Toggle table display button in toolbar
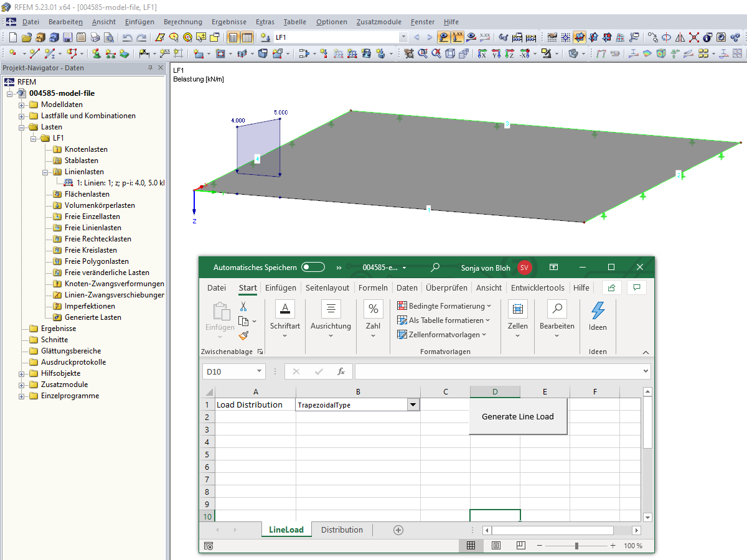 pos(247,37)
